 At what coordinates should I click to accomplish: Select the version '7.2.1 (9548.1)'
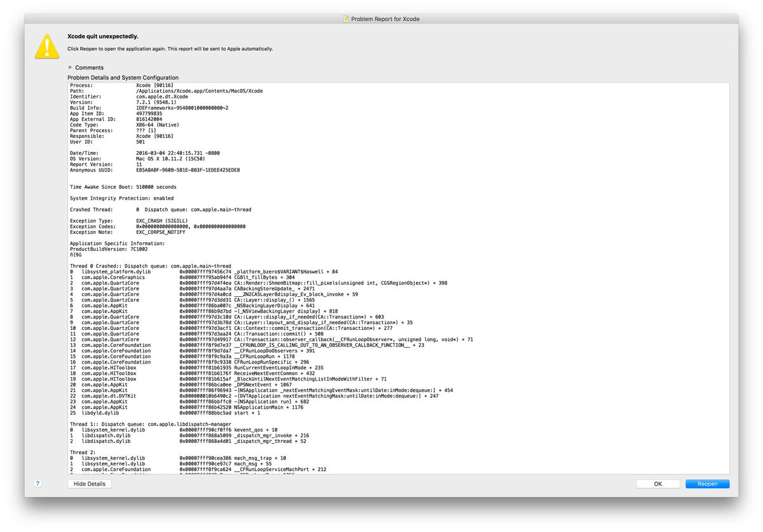(156, 102)
